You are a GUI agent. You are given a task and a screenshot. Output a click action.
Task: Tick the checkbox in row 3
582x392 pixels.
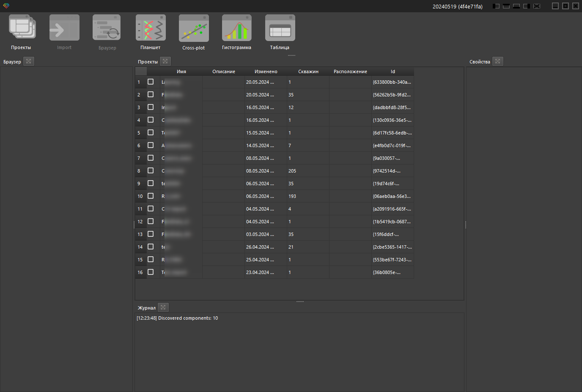tap(151, 107)
